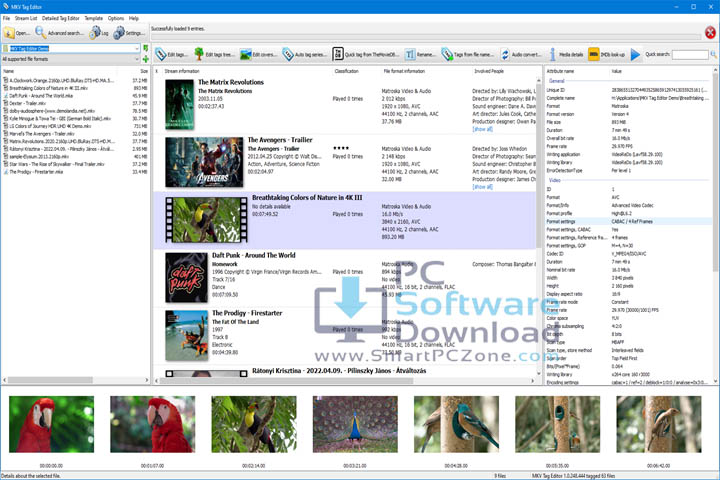Click Auto tag series icon
Viewport: 720px width, 480px height.
pos(288,54)
